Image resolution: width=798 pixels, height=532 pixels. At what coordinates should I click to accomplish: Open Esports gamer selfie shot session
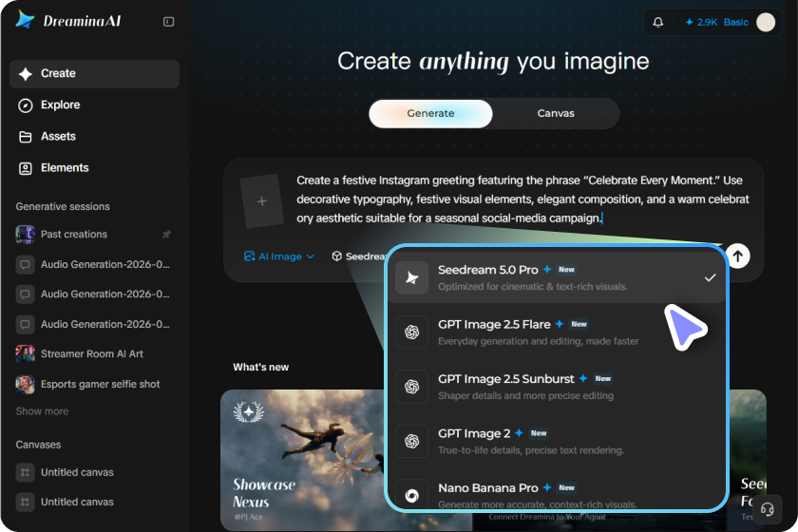94,384
